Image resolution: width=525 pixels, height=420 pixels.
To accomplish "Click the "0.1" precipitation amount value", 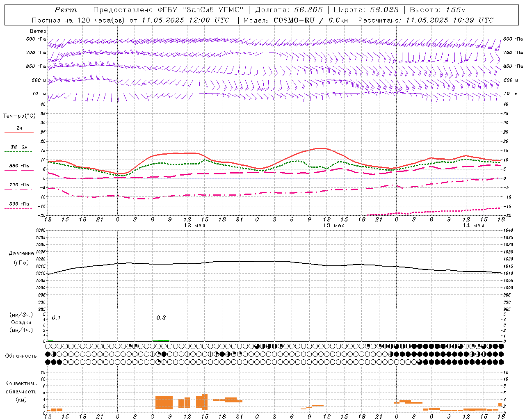I will [x=56, y=317].
